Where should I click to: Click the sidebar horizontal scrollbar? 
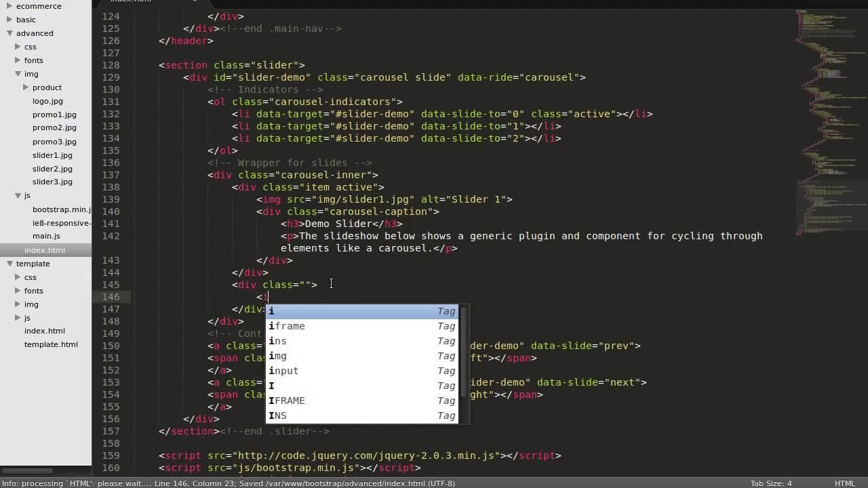tap(27, 470)
